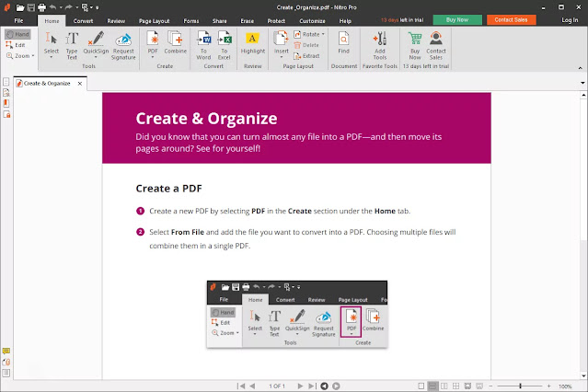Click zoom in plus button
This screenshot has height=392, width=588.
tap(548, 386)
